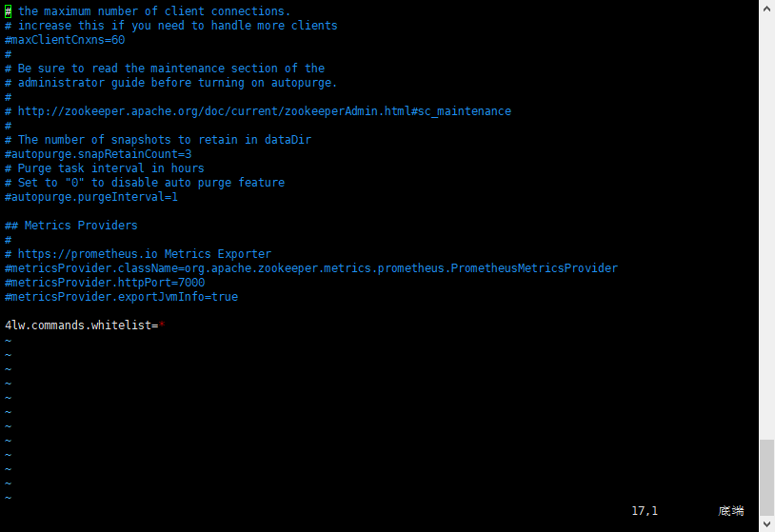Click the zookeeperAdmin.html maintenance URL
Screen dimensions: 775x532
(x=265, y=111)
